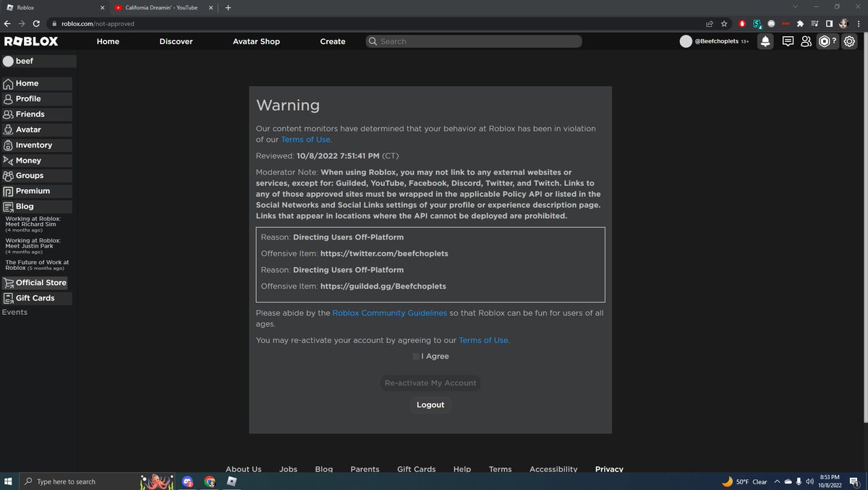Switch to the California Dreamin' YouTube tab
The height and width of the screenshot is (490, 868).
pos(163,7)
